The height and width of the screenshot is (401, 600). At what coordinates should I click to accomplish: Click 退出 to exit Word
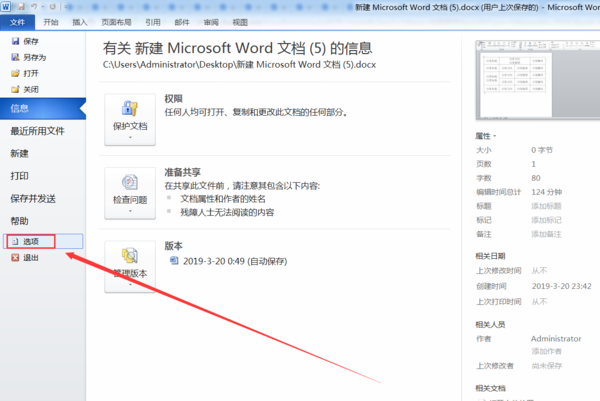25,258
